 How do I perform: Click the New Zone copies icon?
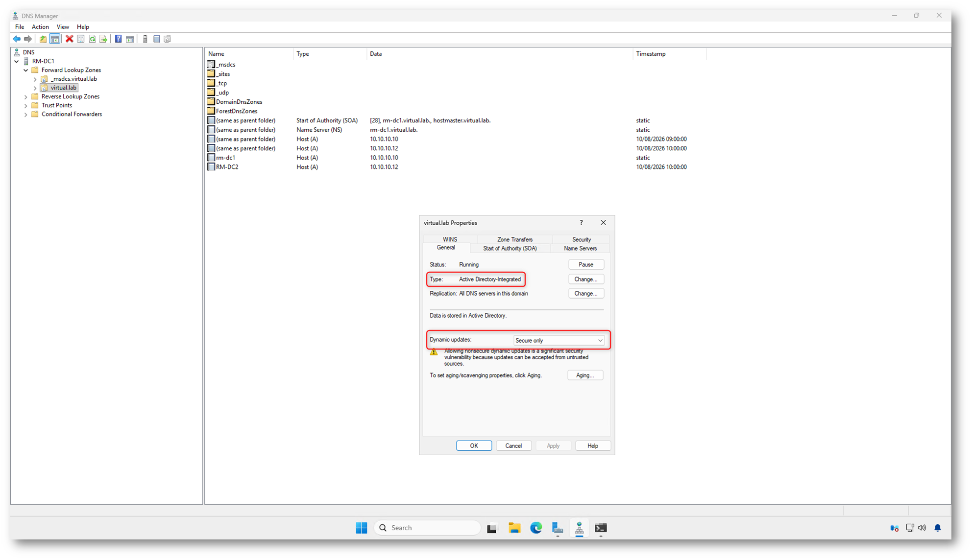coord(168,39)
